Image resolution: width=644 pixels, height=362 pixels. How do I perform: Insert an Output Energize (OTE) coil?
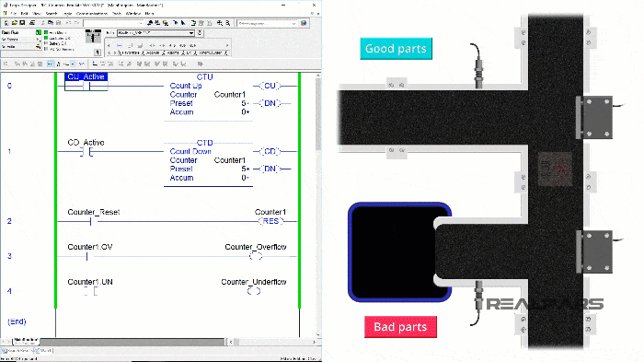pos(173,45)
